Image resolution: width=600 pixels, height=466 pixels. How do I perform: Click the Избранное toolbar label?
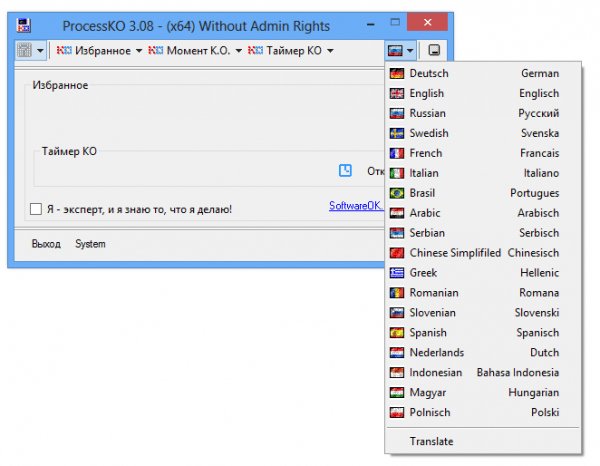(103, 51)
